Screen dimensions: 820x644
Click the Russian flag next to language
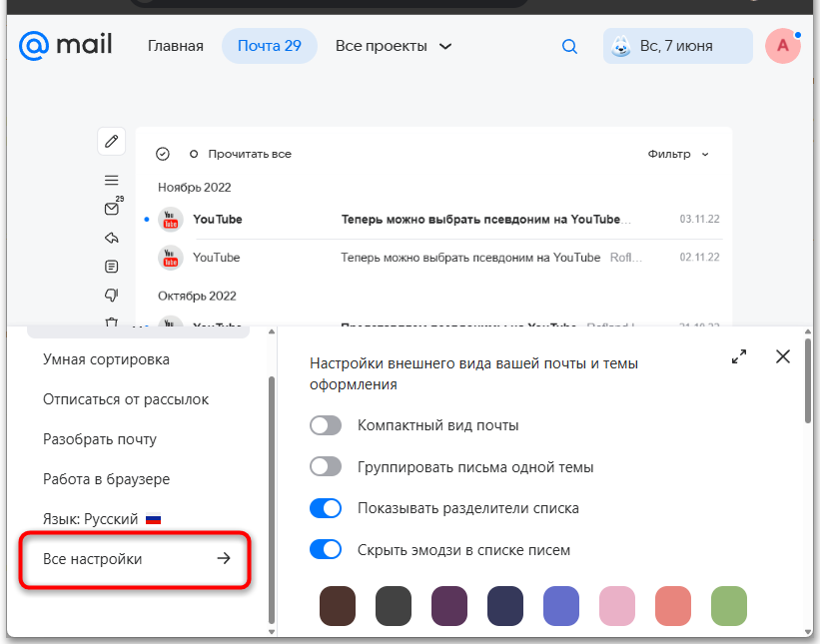(153, 519)
